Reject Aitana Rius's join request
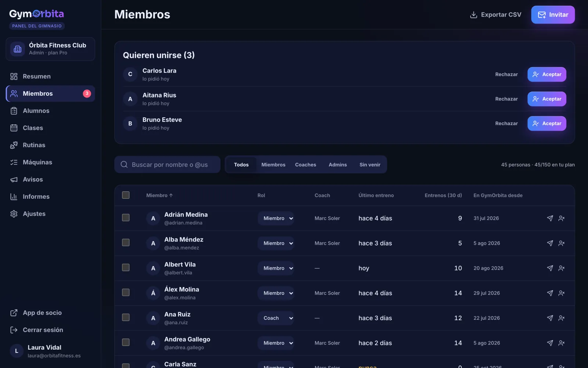588x368 pixels. 506,99
